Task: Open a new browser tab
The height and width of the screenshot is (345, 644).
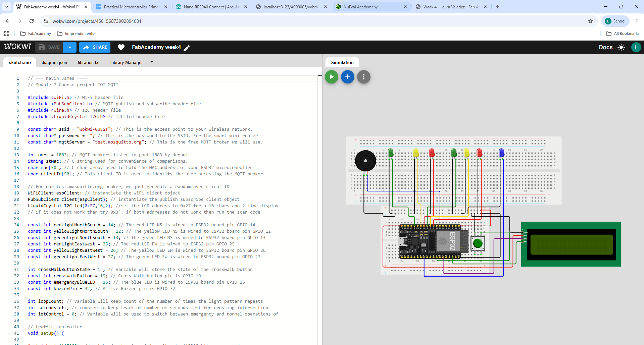Action: (497, 7)
